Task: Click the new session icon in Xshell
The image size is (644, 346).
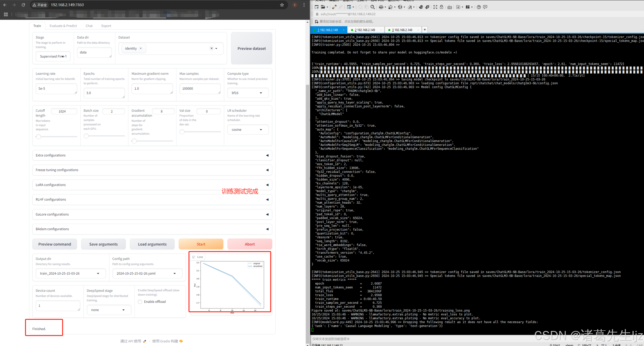Action: (316, 7)
